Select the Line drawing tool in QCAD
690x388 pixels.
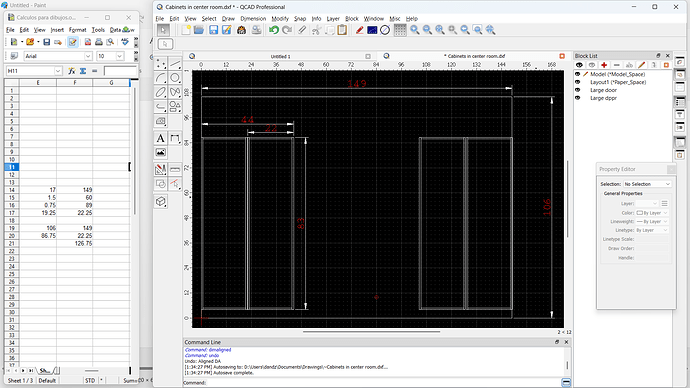[x=175, y=64]
